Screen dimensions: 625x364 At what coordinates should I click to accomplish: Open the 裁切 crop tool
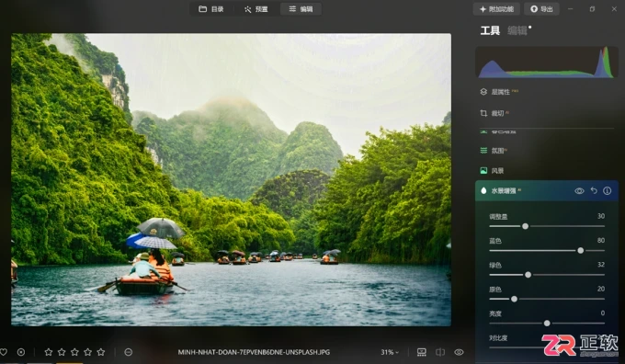tap(494, 113)
